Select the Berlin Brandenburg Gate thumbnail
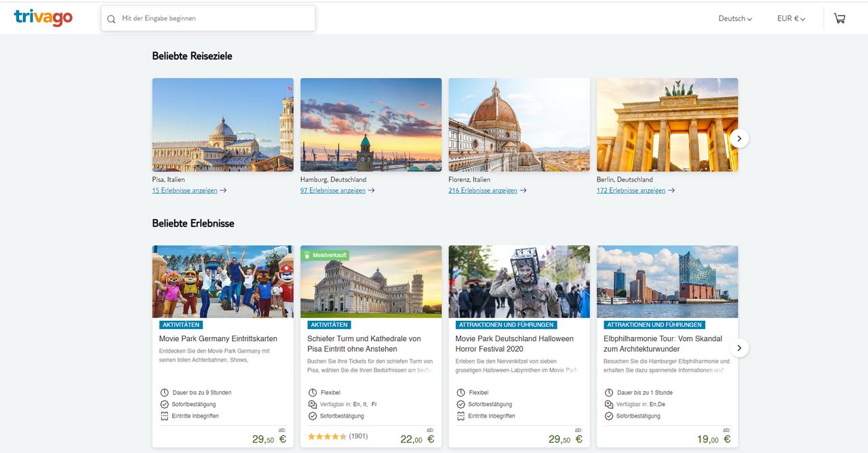 click(x=667, y=125)
